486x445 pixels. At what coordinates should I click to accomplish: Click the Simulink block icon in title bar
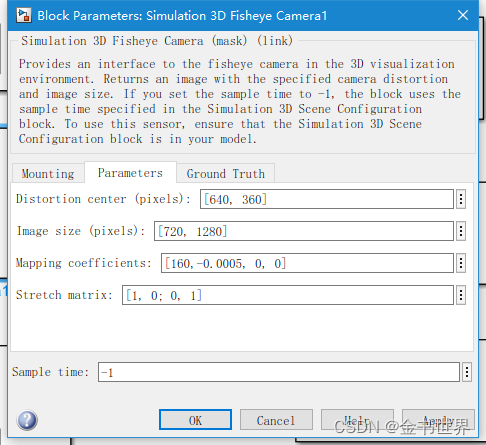24,15
